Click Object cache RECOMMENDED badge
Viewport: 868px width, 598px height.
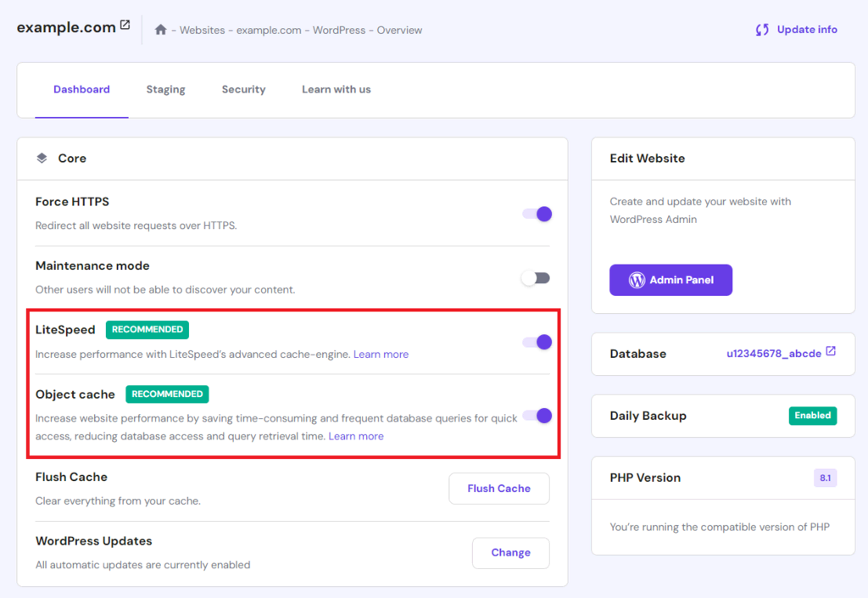point(167,394)
